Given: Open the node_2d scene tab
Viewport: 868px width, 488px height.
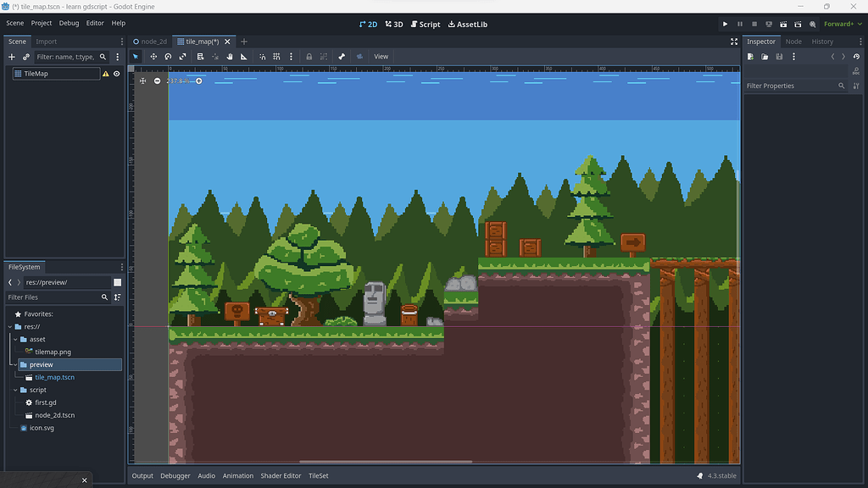Looking at the screenshot, I should click(151, 40).
